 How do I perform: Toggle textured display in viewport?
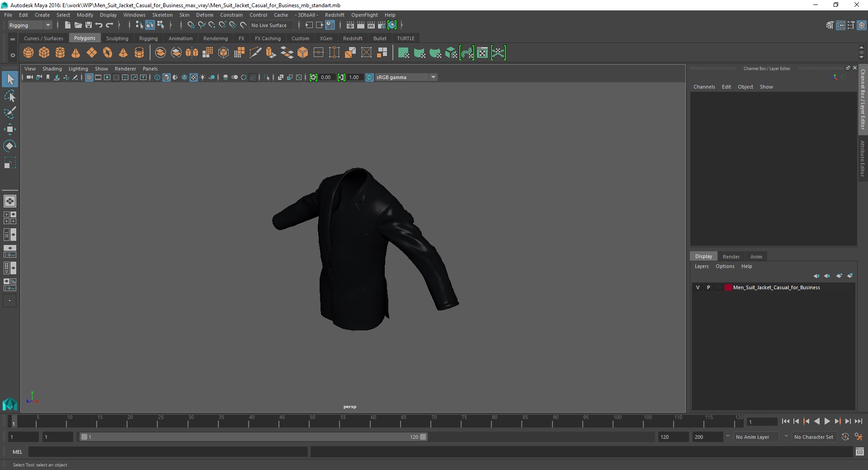(193, 77)
